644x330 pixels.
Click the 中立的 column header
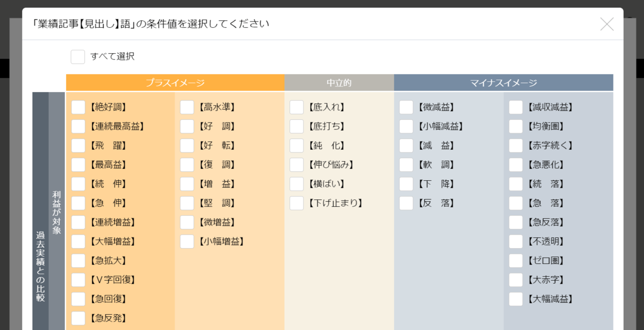340,82
